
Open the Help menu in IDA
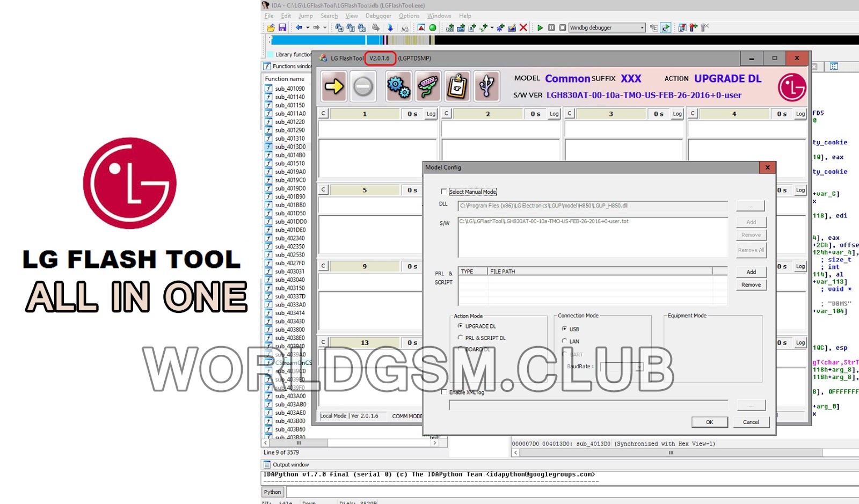(x=465, y=16)
